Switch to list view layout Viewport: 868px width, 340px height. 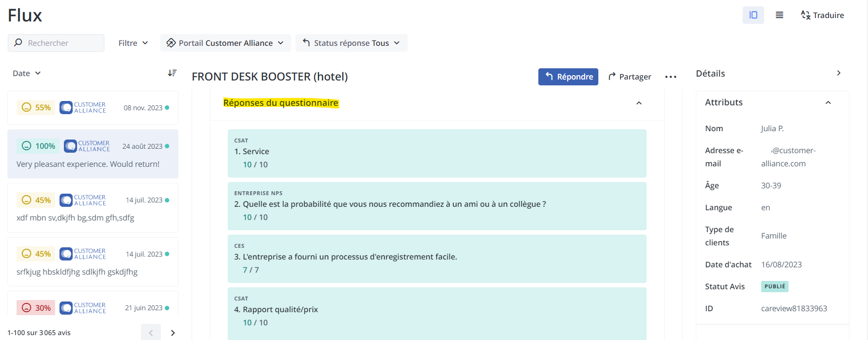point(779,15)
